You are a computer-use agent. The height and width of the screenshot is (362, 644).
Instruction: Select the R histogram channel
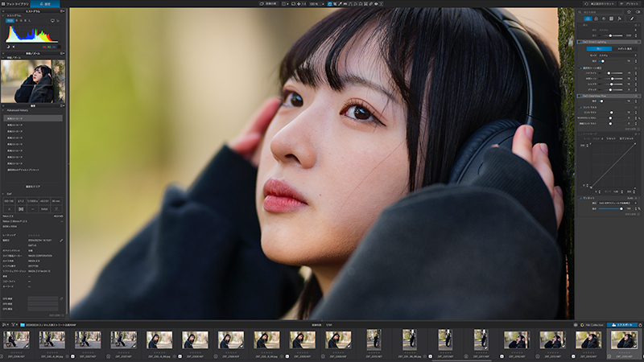pos(16,21)
